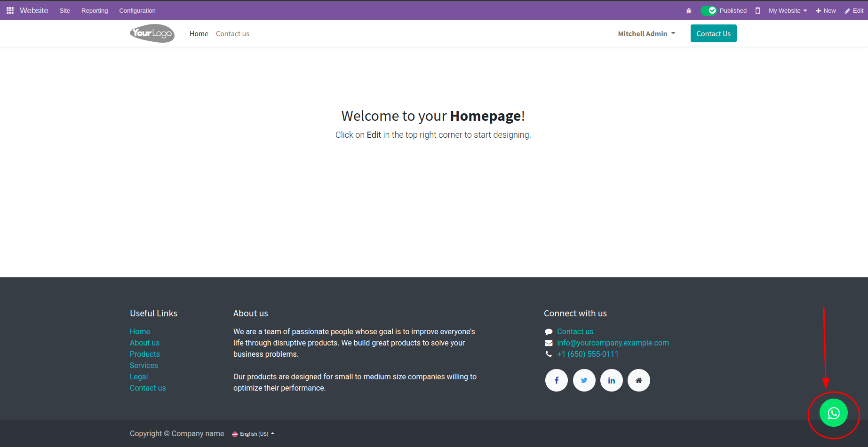Toggle the Published switch
Image resolution: width=868 pixels, height=447 pixels.
709,10
